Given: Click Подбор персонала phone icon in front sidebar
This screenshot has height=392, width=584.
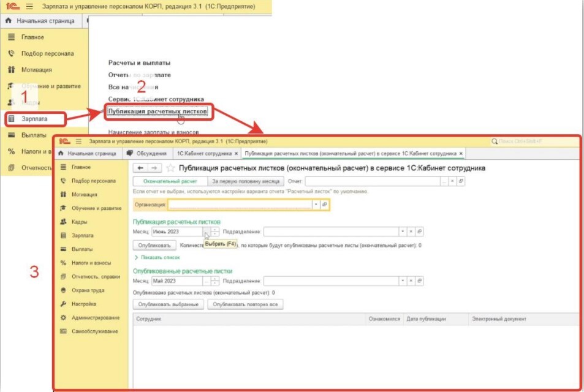Looking at the screenshot, I should tap(63, 181).
